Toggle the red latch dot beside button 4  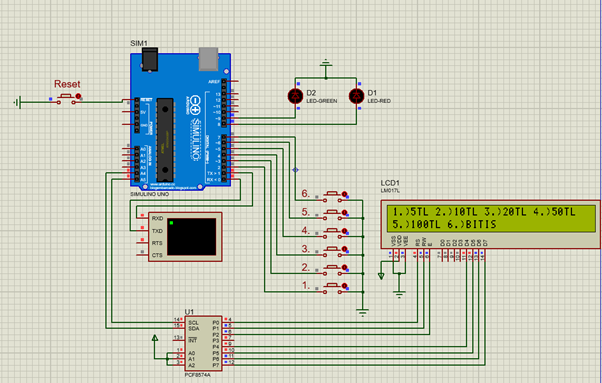click(344, 231)
